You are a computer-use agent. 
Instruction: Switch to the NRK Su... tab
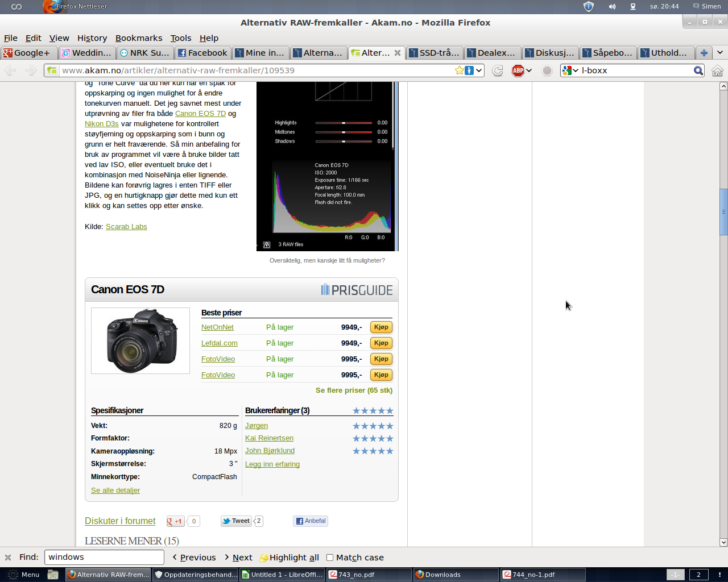(x=145, y=53)
